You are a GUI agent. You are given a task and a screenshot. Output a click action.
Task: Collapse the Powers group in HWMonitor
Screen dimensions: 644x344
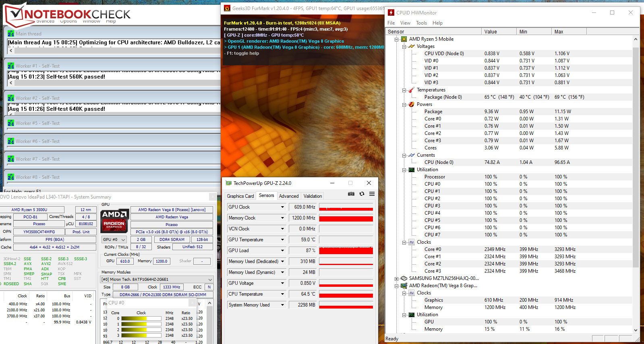coord(404,105)
